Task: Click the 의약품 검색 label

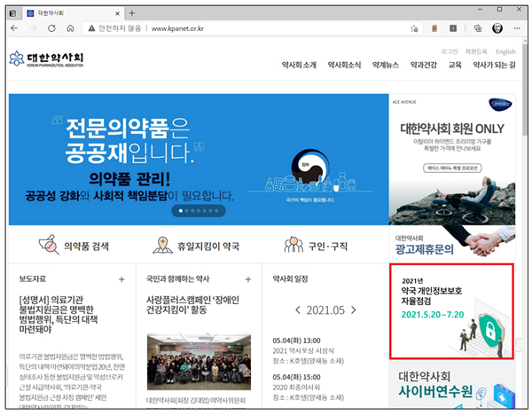Action: click(87, 246)
